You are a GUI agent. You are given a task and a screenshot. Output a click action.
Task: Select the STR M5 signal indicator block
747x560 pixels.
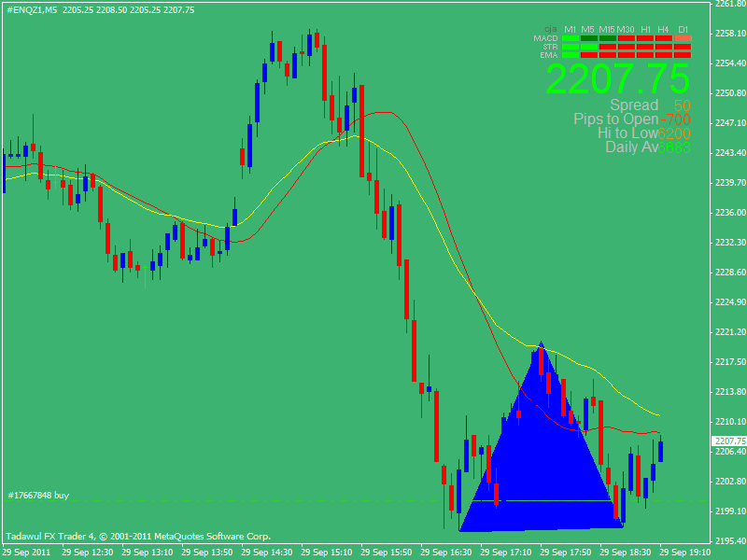(x=588, y=47)
